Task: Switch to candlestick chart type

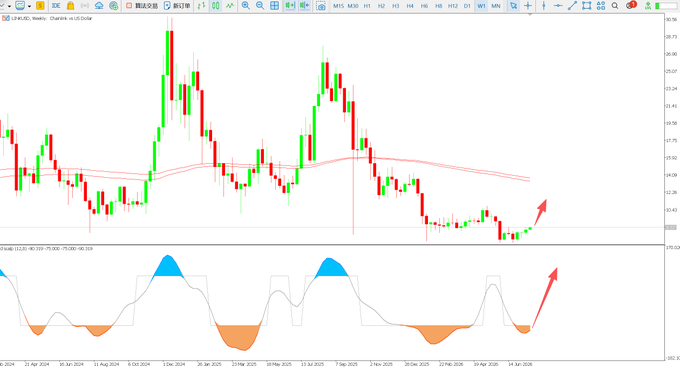Action: coord(216,6)
